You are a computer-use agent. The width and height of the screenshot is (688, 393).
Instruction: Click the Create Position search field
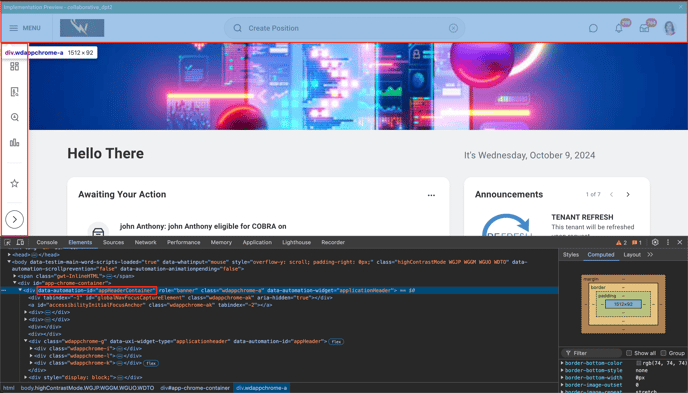344,28
